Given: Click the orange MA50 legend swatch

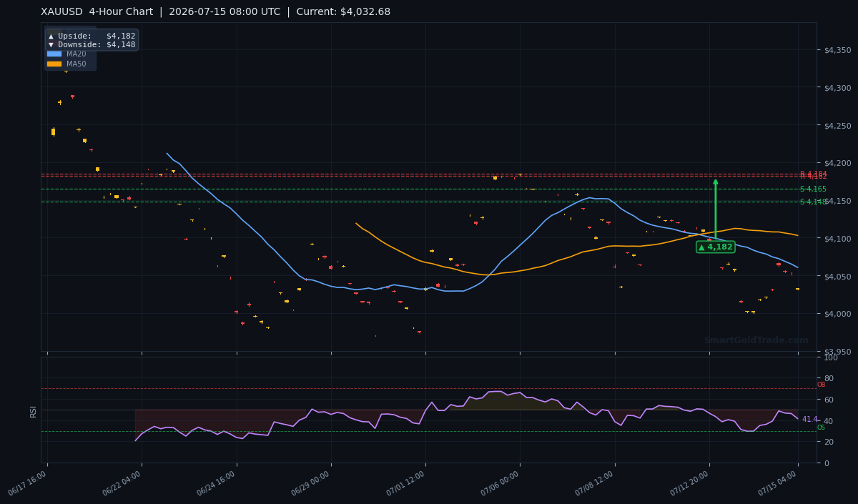Looking at the screenshot, I should click(54, 64).
